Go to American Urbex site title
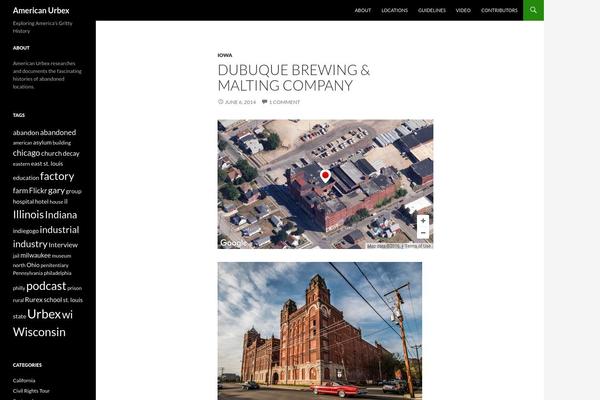600x400 pixels. 41,10
